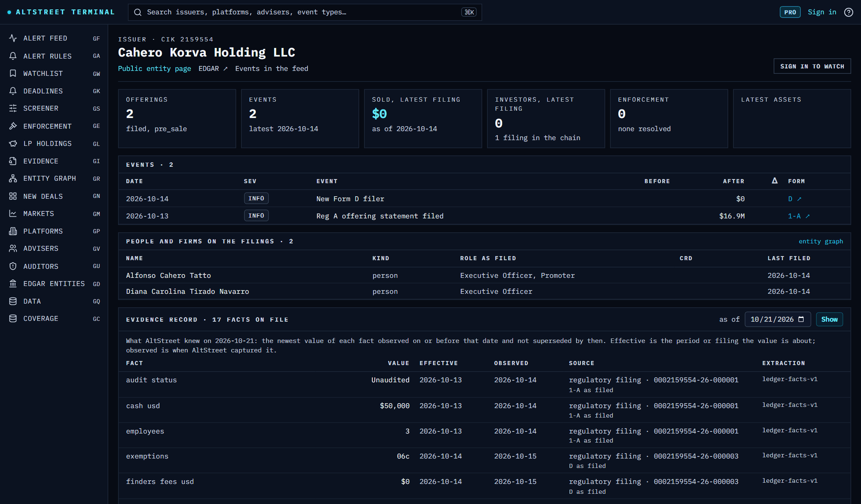Click the delta column header icon

774,181
